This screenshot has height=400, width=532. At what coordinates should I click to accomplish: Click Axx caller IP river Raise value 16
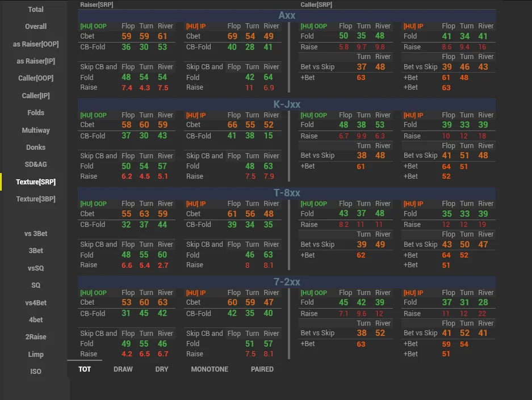482,47
